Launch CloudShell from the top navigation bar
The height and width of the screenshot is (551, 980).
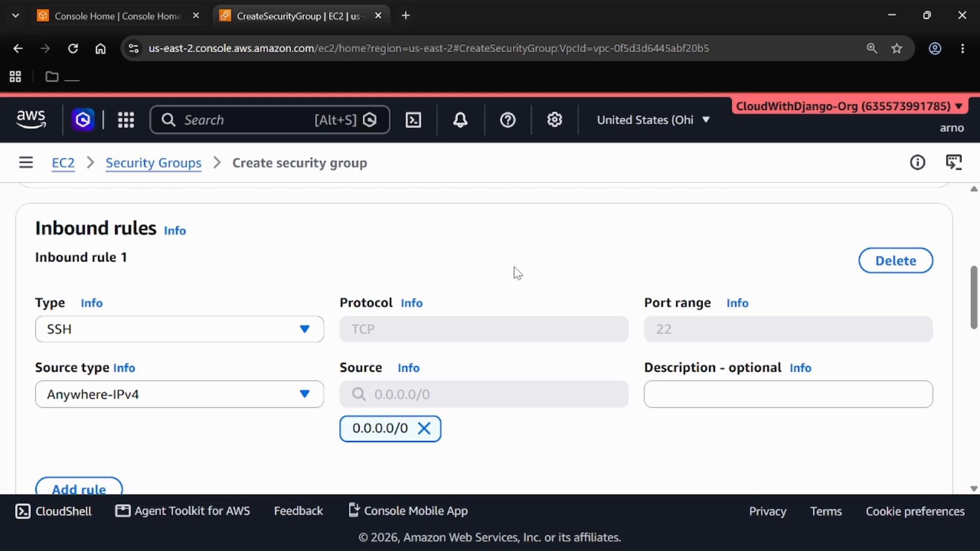pyautogui.click(x=413, y=120)
